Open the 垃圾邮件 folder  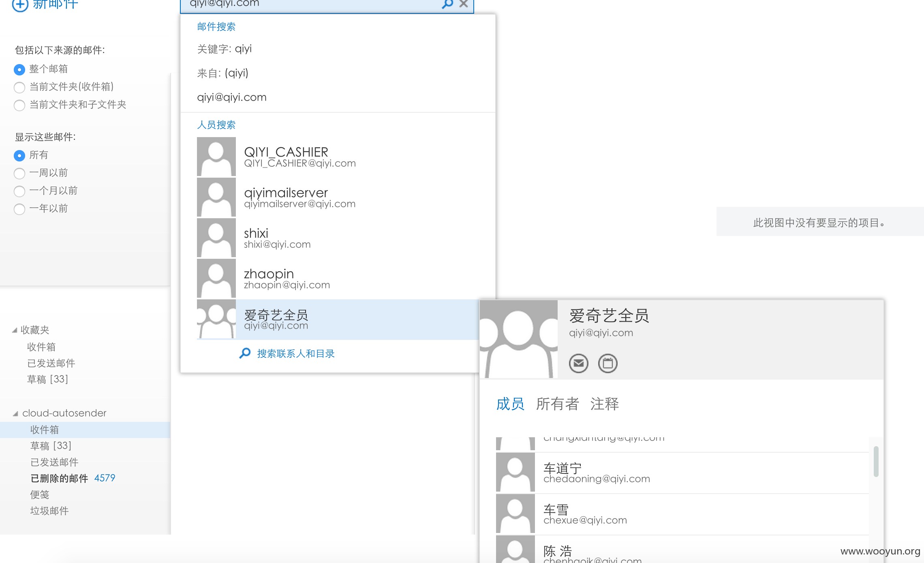pos(49,511)
